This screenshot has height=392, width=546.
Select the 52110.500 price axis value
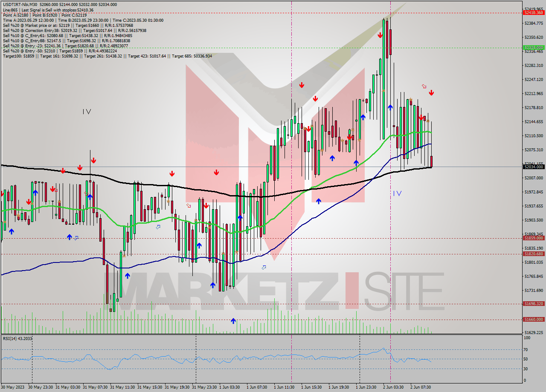(534, 135)
